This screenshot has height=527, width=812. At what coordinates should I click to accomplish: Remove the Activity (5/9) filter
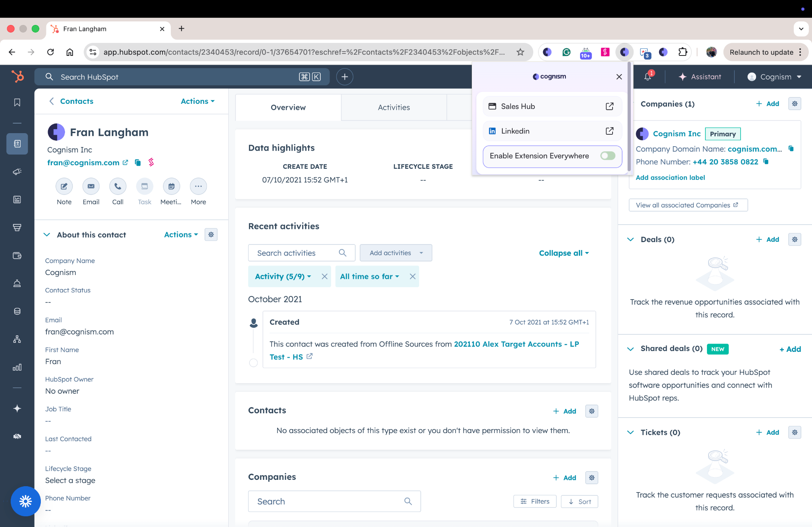tap(324, 277)
